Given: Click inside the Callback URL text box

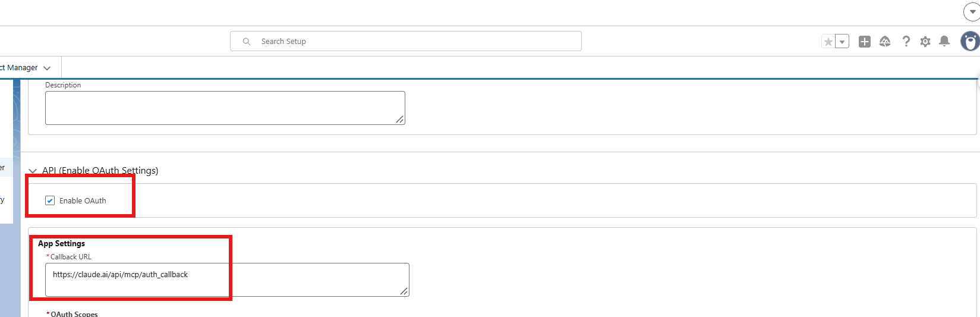Looking at the screenshot, I should [x=227, y=280].
